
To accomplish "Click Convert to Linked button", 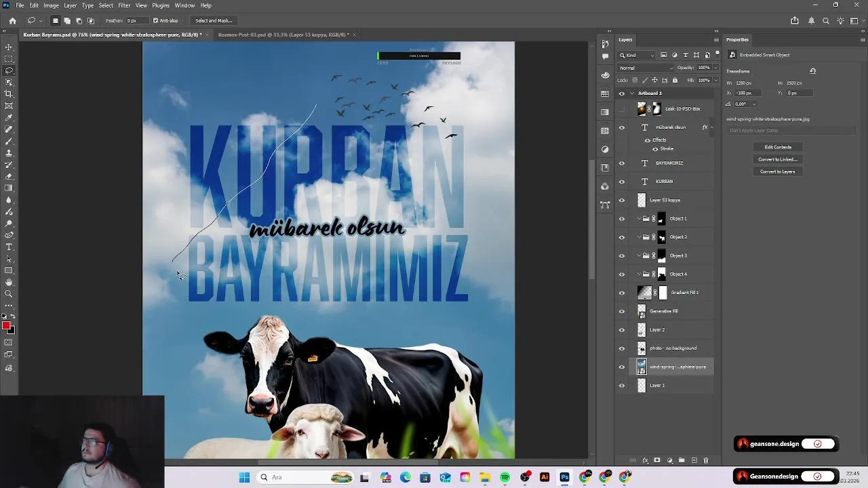I will pos(778,159).
